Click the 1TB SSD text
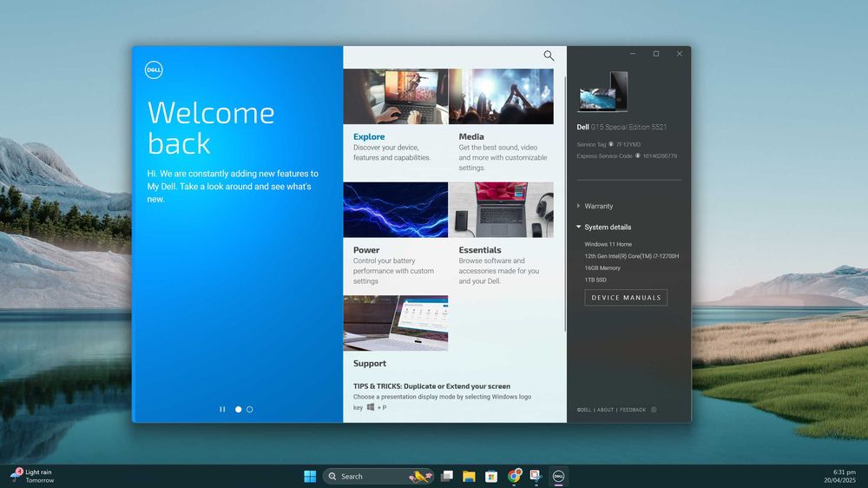 pos(595,280)
